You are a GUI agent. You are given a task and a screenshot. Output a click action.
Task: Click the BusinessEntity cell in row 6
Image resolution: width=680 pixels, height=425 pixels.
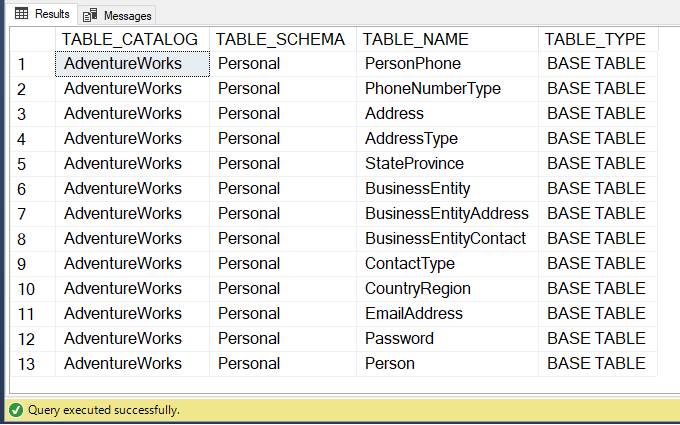(448, 189)
